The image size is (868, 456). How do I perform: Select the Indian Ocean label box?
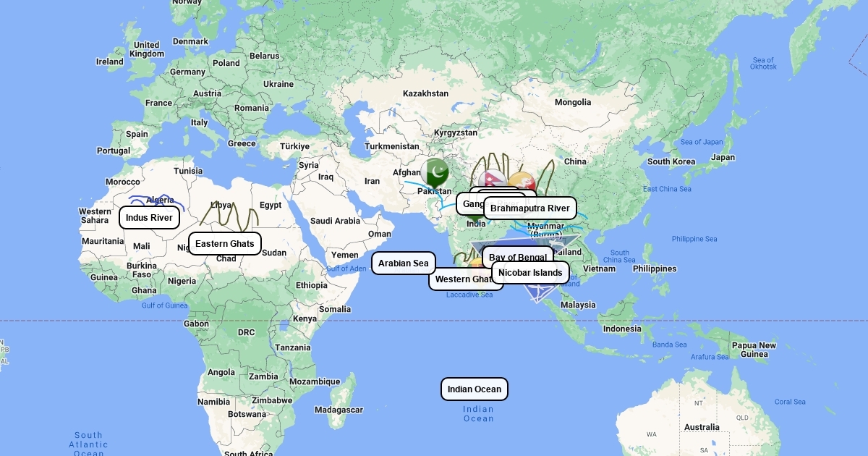475,389
